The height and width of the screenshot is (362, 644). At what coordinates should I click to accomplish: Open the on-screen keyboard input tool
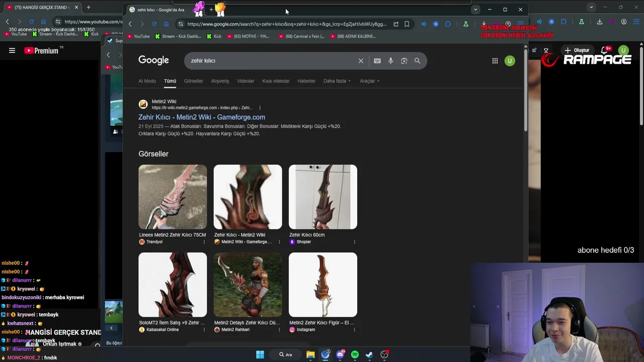pyautogui.click(x=377, y=61)
